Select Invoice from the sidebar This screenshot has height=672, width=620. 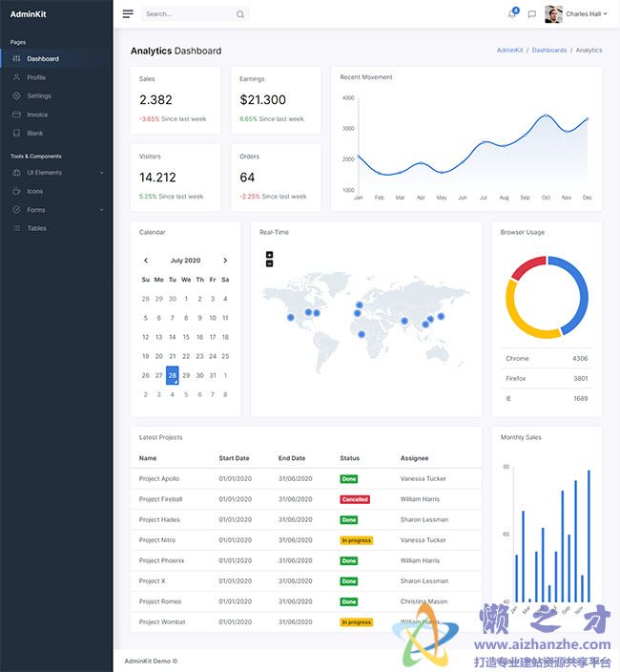[37, 115]
